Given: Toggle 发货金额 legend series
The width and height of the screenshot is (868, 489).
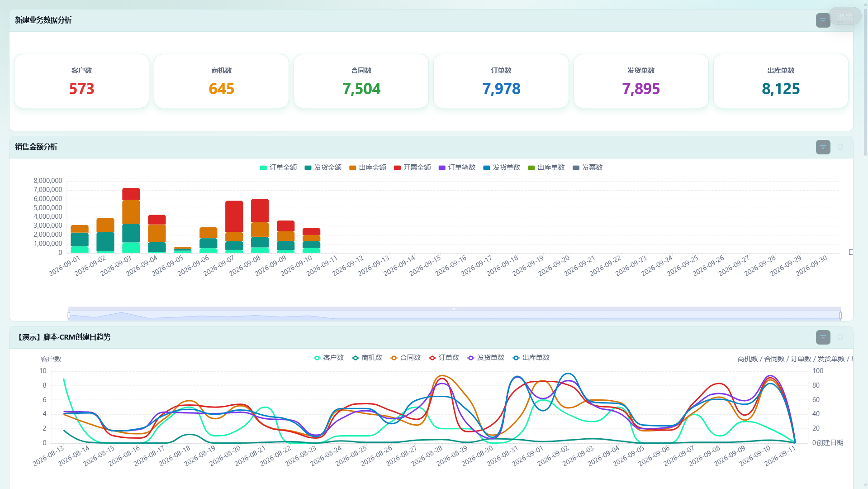Looking at the screenshot, I should (323, 168).
